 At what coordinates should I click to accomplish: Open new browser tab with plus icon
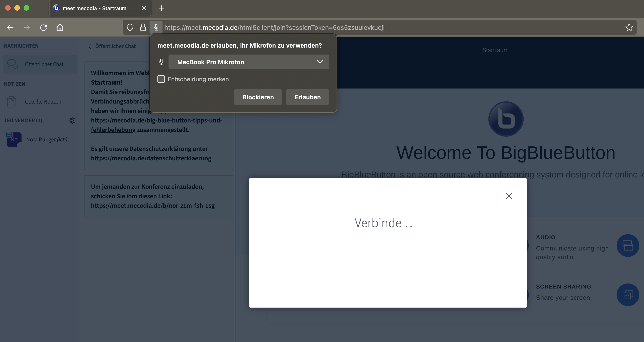[161, 8]
